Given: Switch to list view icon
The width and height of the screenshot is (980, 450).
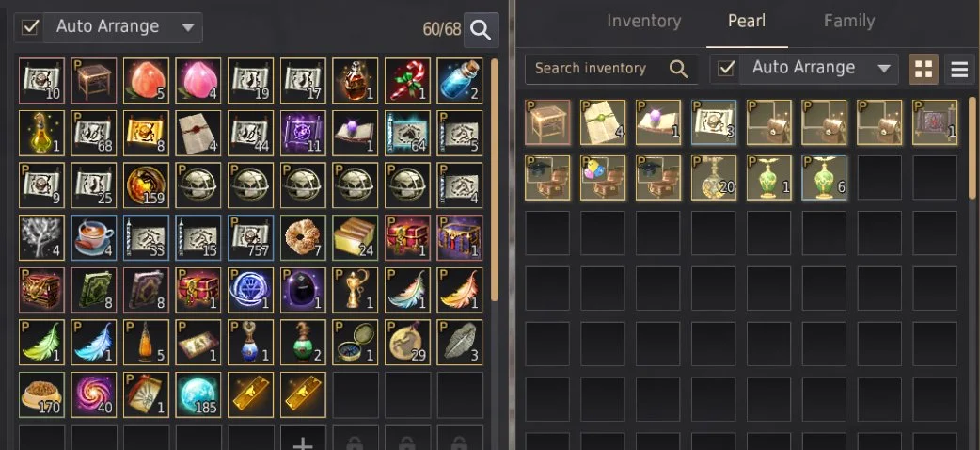Looking at the screenshot, I should pos(959,69).
